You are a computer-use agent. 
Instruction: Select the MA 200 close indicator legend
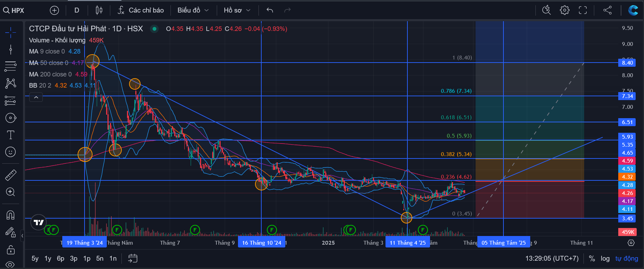click(x=50, y=74)
